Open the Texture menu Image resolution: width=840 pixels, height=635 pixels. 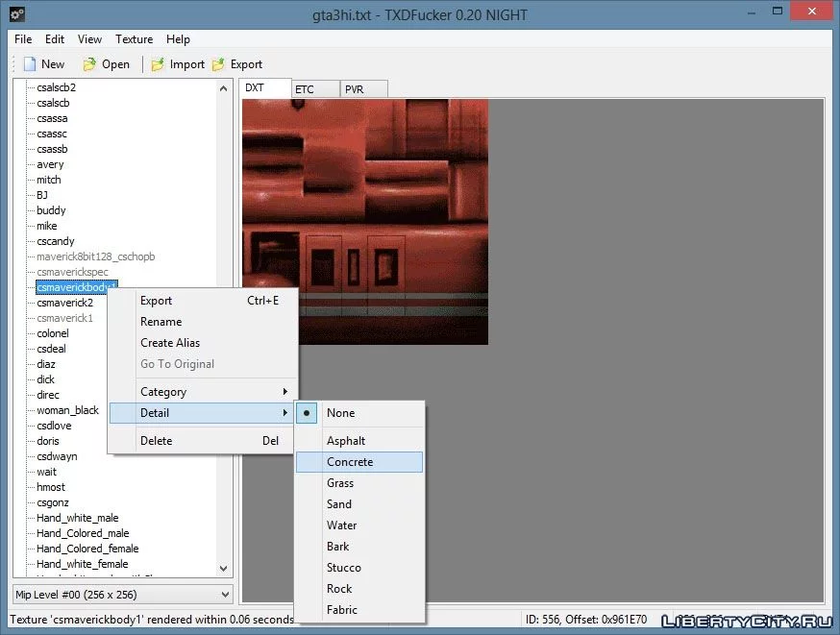134,39
